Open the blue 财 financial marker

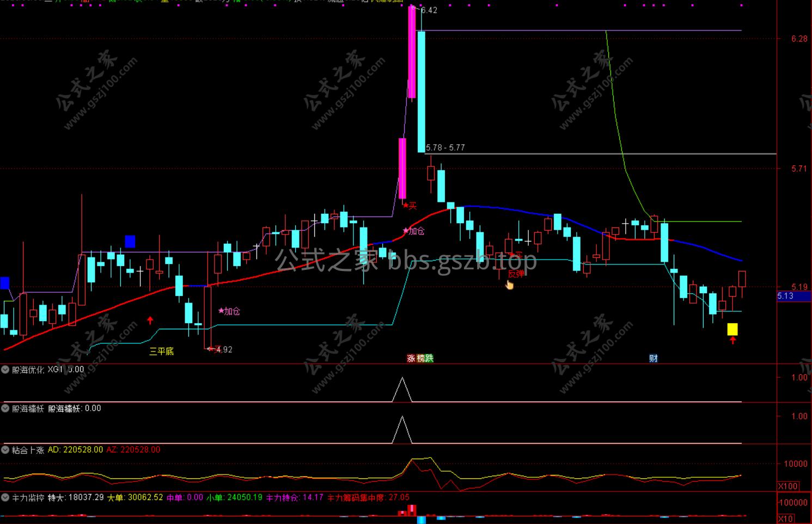[654, 358]
